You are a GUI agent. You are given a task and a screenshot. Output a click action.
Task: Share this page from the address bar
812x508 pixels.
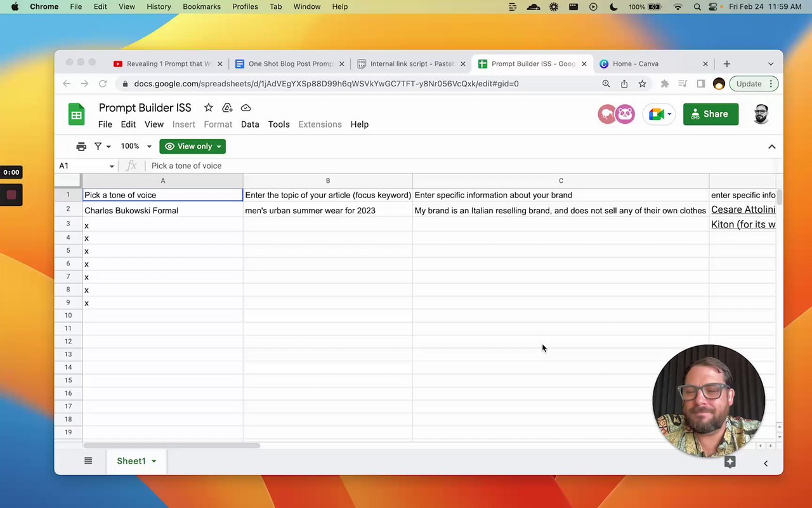point(624,84)
